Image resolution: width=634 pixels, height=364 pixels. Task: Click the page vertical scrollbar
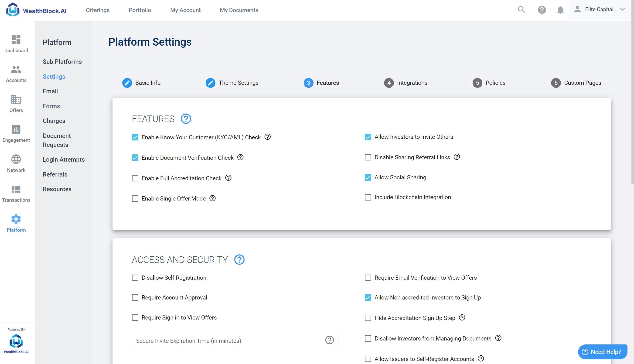click(632, 100)
